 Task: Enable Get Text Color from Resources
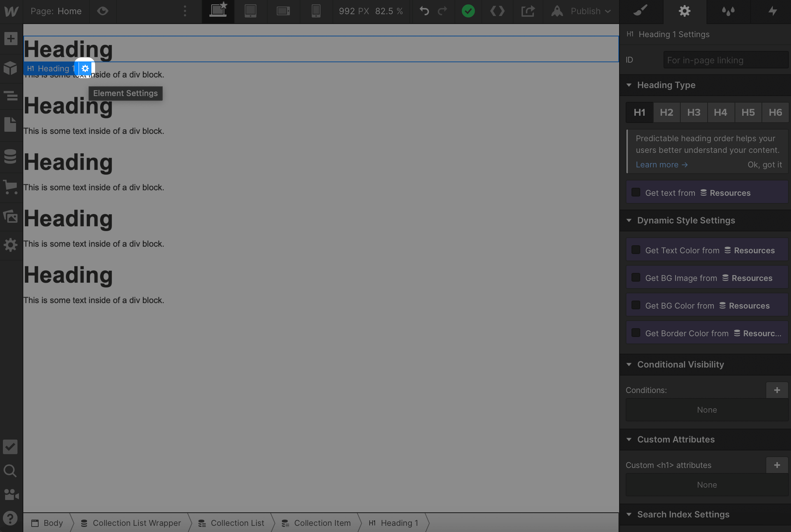[x=636, y=250]
